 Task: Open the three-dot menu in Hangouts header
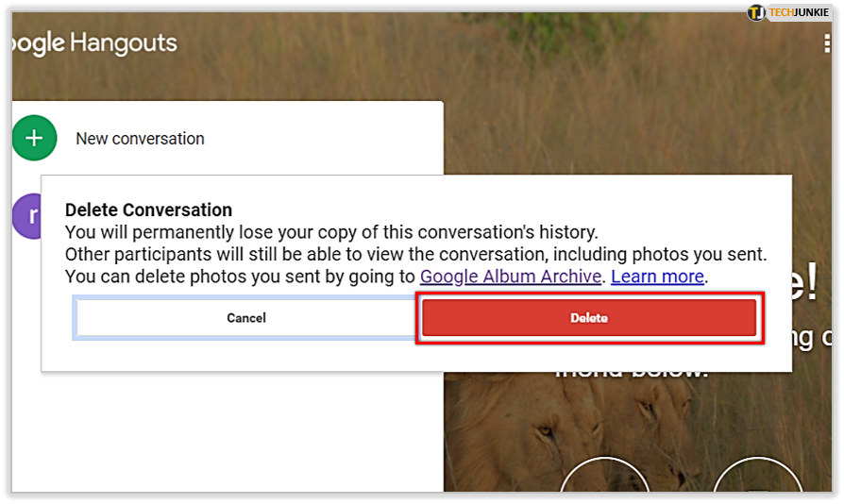827,43
